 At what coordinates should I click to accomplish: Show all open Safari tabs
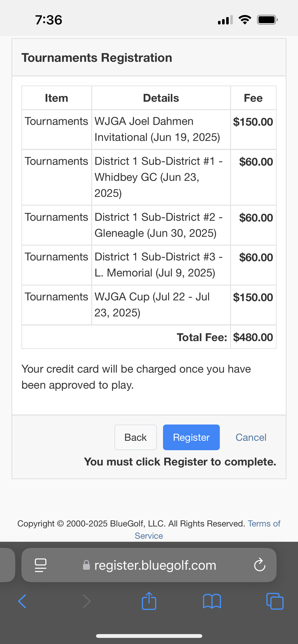pos(275,601)
